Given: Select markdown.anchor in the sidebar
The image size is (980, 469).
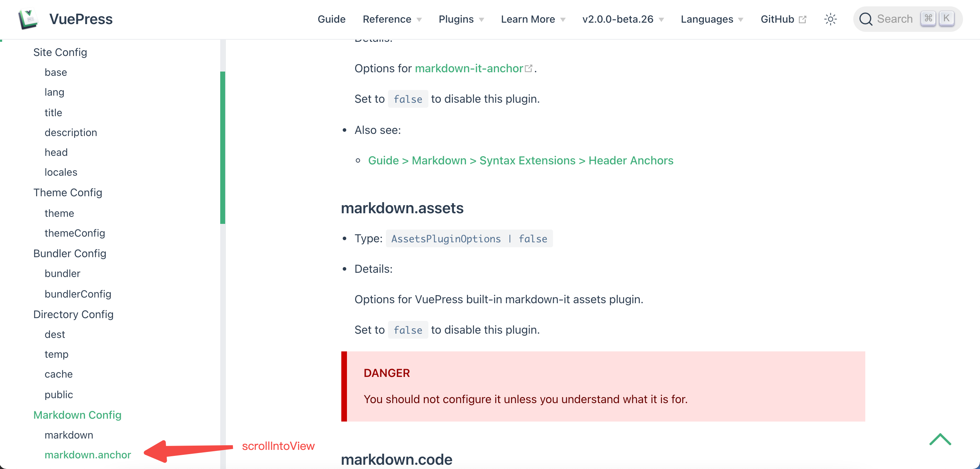Looking at the screenshot, I should pos(88,454).
